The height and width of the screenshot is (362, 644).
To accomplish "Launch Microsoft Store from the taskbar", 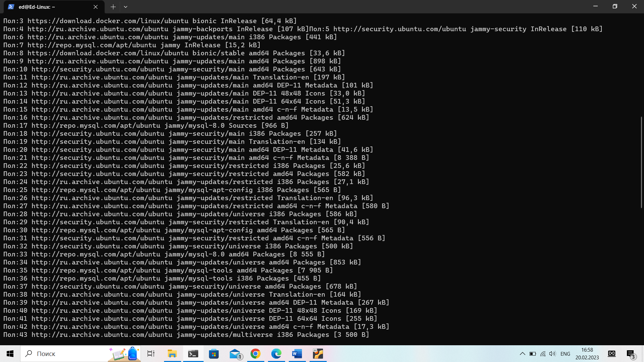I will (214, 354).
